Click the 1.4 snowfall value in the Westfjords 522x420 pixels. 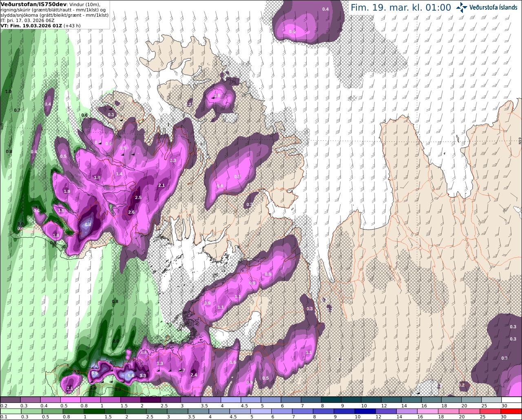click(x=119, y=174)
